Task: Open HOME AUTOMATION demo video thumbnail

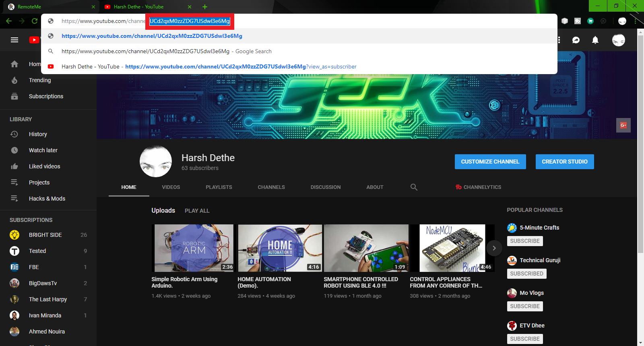Action: pyautogui.click(x=279, y=248)
